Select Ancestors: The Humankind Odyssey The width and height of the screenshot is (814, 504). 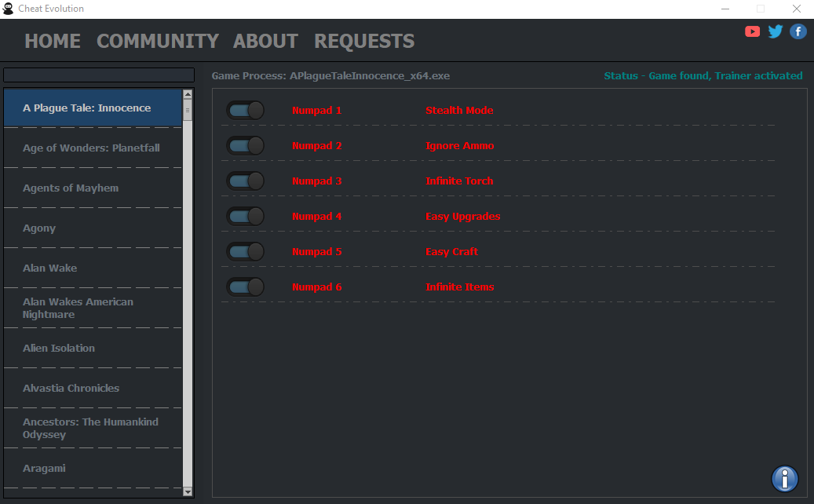click(93, 428)
